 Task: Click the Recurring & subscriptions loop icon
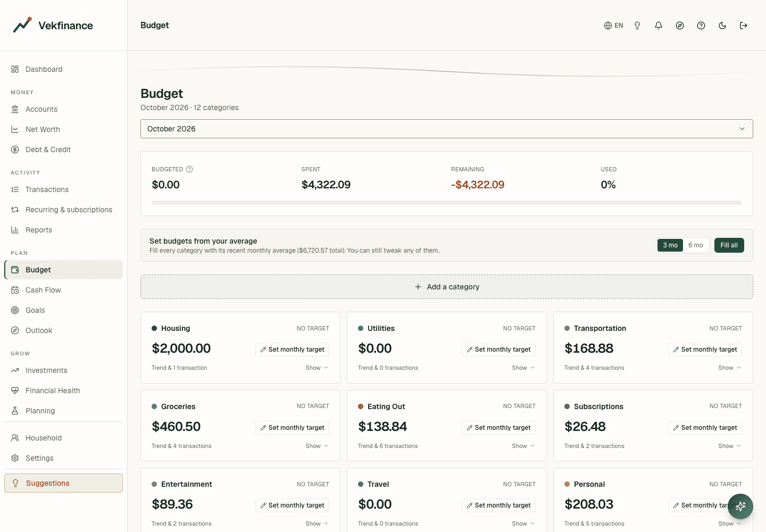15,210
